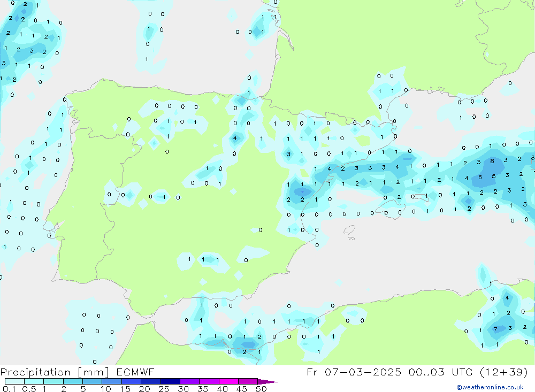Click the precipitation value 8 on the map
The width and height of the screenshot is (535, 392).
(492, 161)
